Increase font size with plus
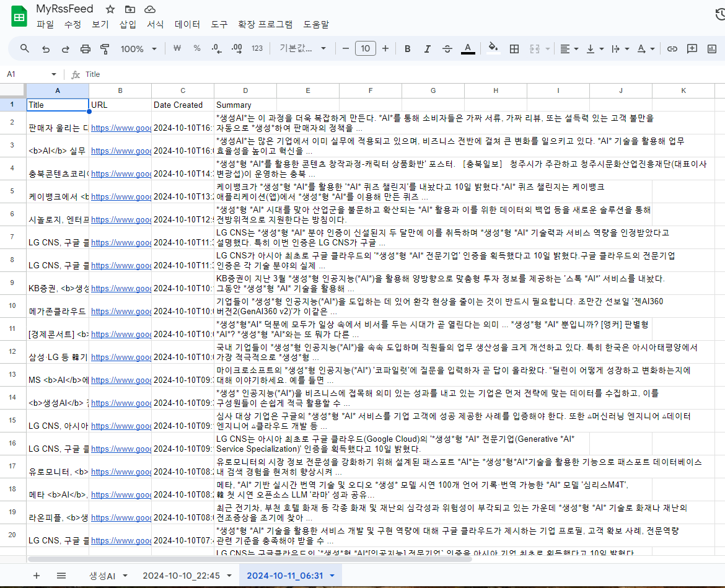The image size is (725, 588). click(x=385, y=48)
